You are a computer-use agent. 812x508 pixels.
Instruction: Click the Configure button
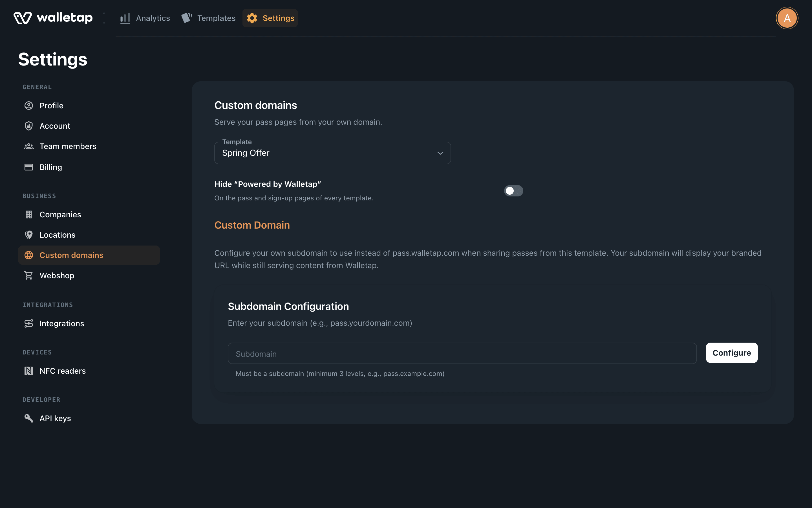(x=731, y=353)
